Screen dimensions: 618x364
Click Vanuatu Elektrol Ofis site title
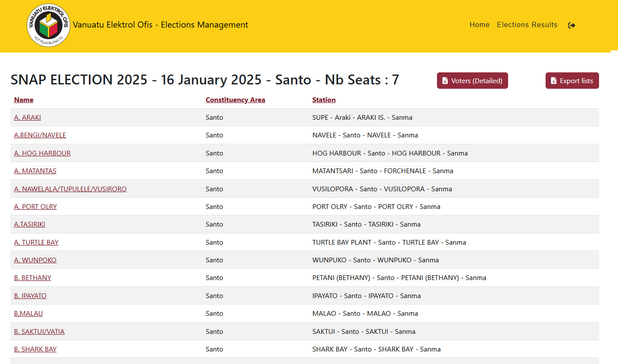point(160,25)
